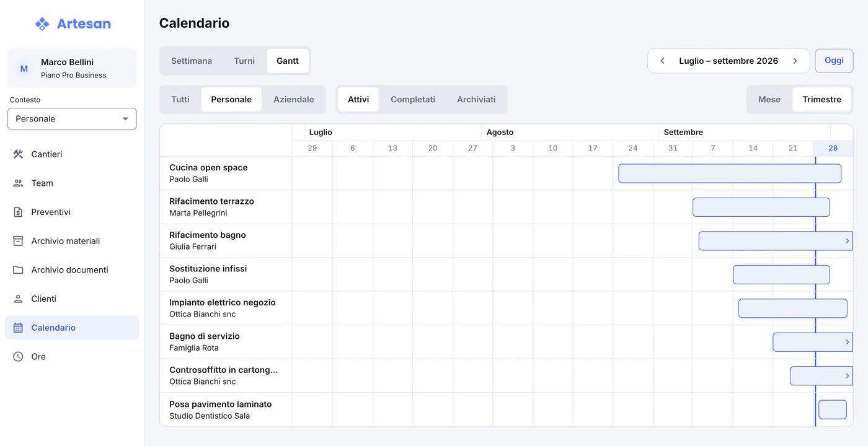
Task: Click the Archivio materiali box icon
Action: (x=18, y=241)
